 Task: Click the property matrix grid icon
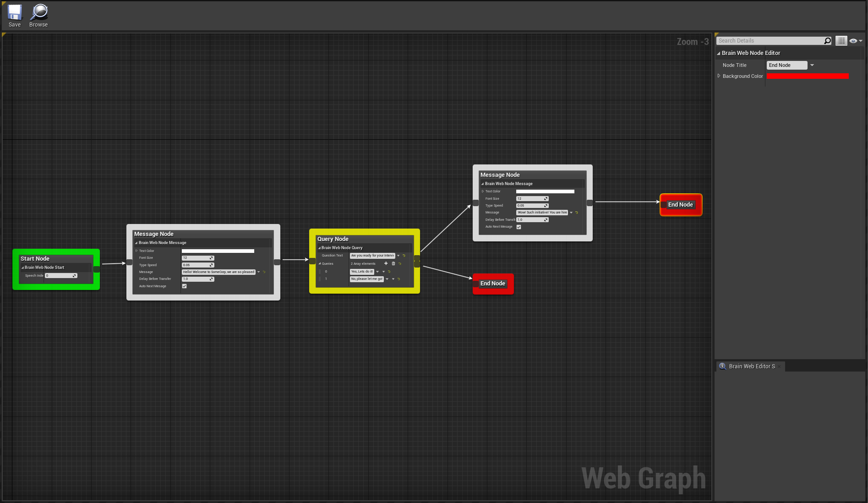coord(841,41)
